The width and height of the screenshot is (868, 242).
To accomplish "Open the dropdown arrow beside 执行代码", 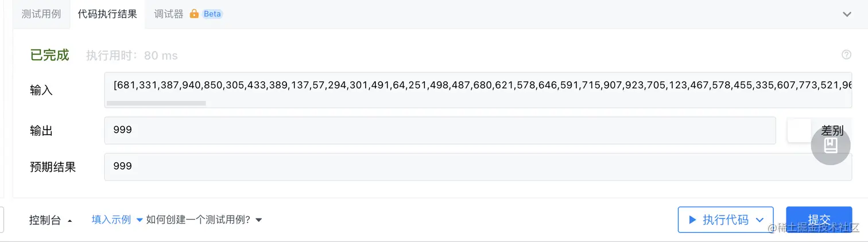I will tap(760, 220).
